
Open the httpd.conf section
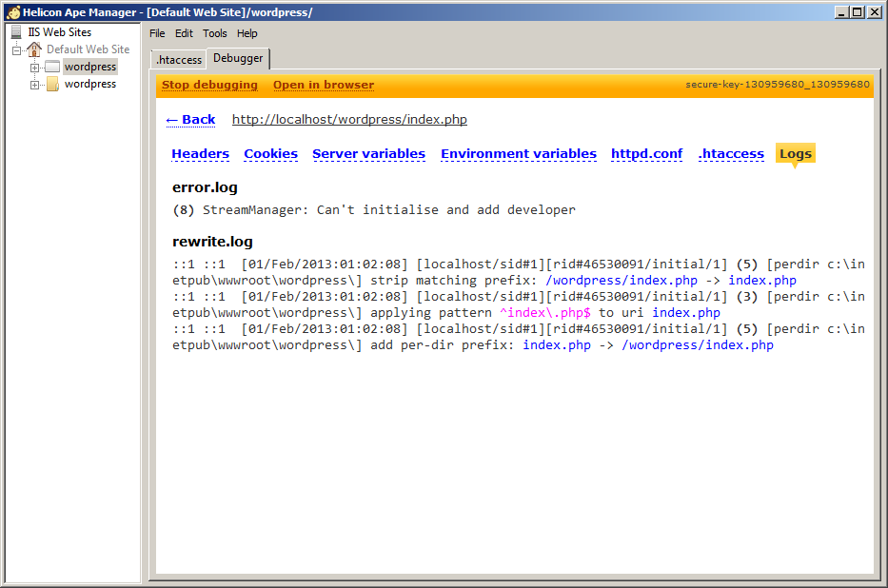click(x=646, y=154)
